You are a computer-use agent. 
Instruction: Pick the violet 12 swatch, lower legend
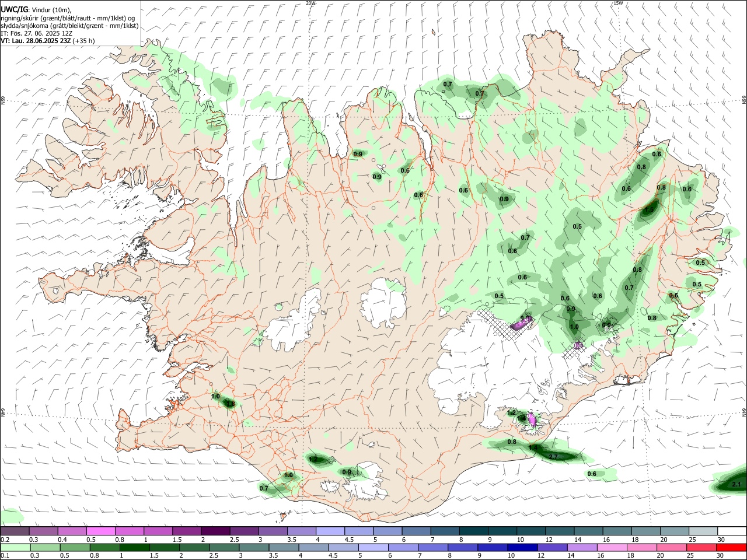552,547
